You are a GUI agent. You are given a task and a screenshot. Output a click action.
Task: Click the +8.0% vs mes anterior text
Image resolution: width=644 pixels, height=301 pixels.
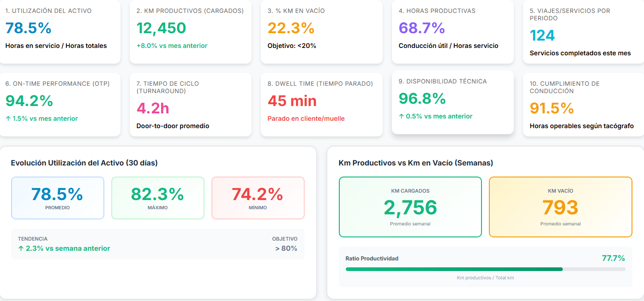172,46
